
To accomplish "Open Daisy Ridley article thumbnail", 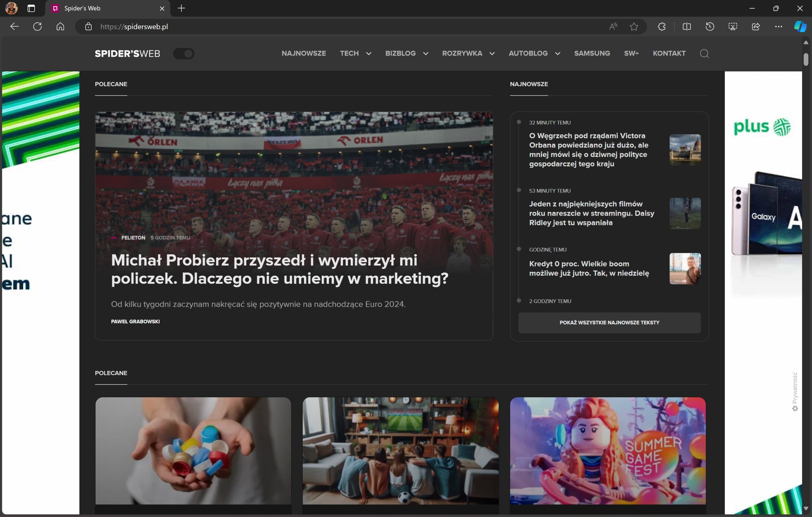I will coord(685,213).
